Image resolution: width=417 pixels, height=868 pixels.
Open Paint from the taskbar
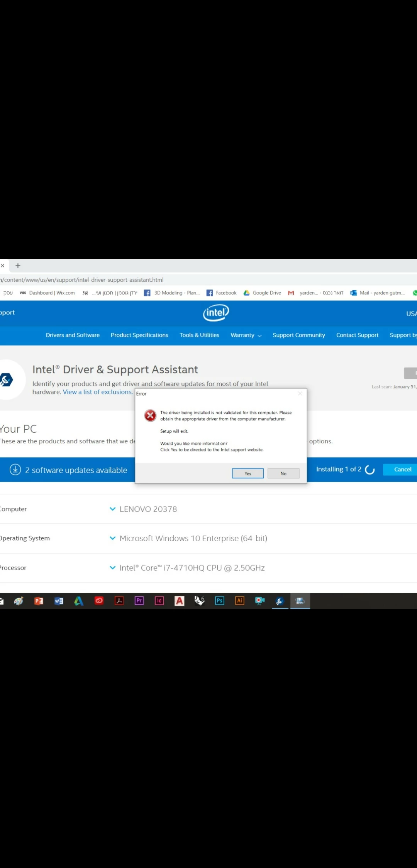19,601
